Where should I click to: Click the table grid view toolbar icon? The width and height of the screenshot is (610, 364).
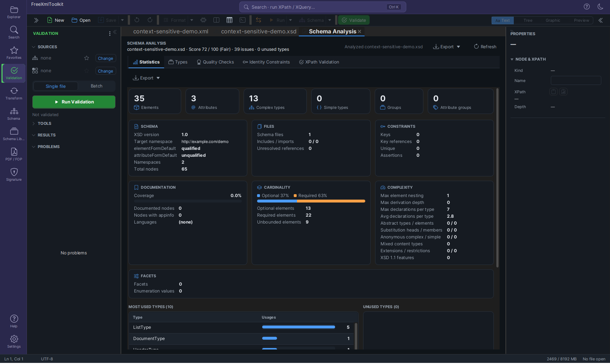[x=229, y=20]
